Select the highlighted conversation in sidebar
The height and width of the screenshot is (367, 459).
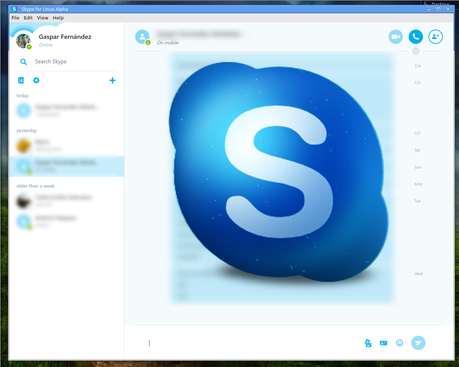click(x=67, y=166)
